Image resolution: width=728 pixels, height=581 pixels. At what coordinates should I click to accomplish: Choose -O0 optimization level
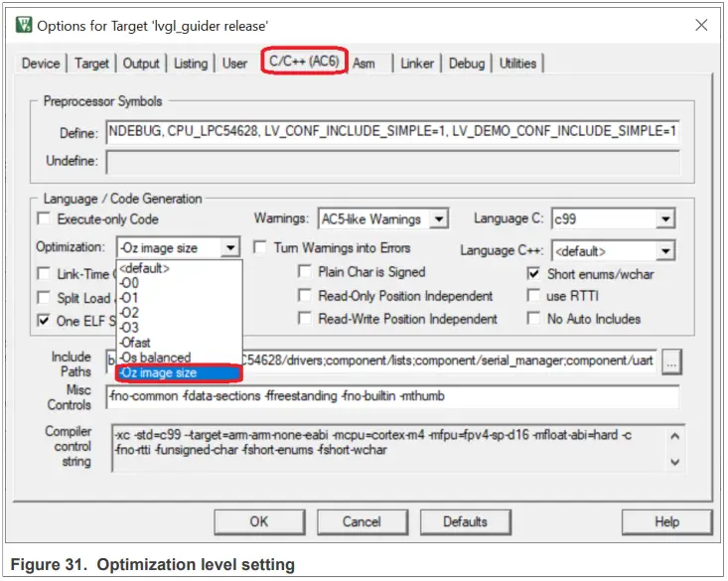click(179, 283)
